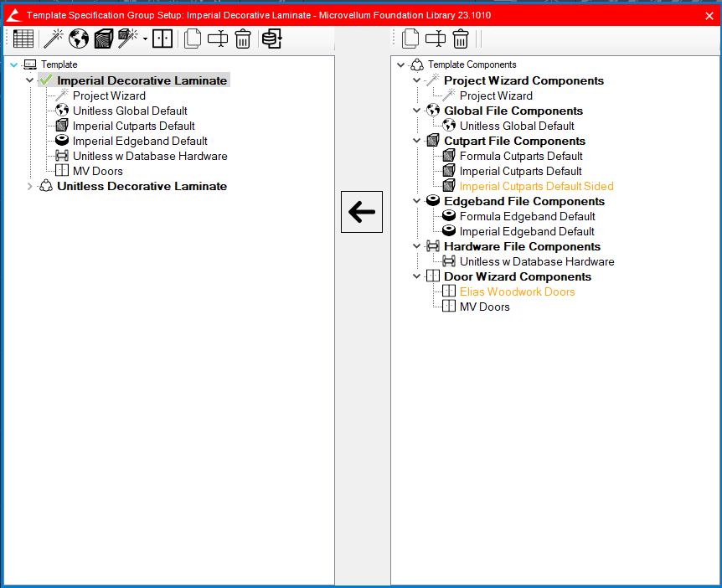Click the database icon in left toolbar

(271, 39)
